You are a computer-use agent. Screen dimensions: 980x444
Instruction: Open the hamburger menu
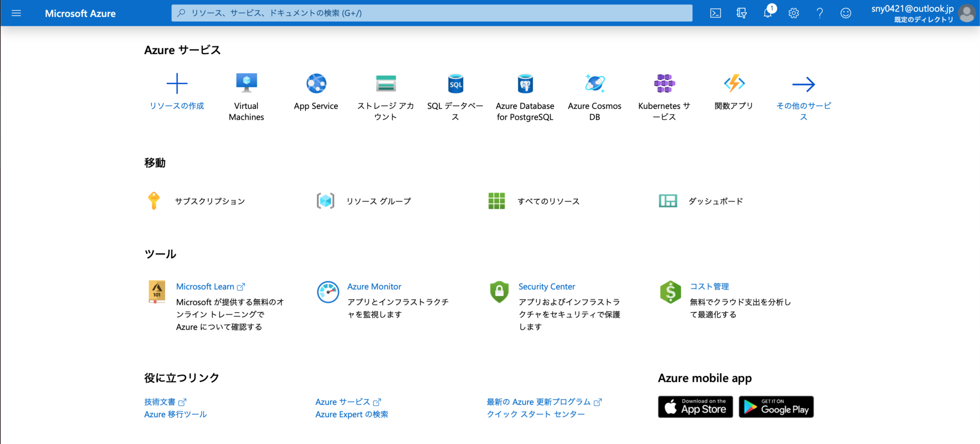click(x=16, y=13)
